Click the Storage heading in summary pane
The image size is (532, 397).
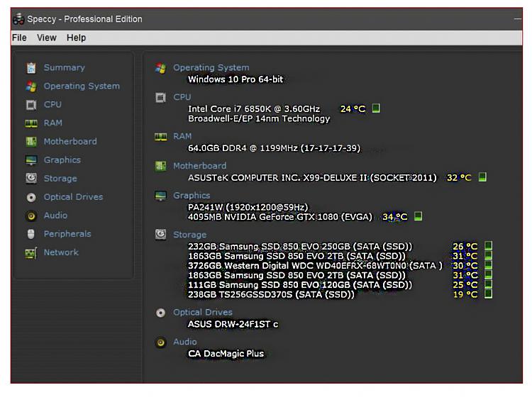coord(189,235)
